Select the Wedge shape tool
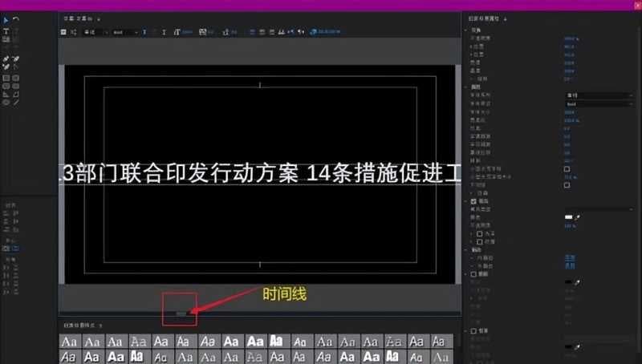Viewport: 642px width, 364px height. coord(6,94)
